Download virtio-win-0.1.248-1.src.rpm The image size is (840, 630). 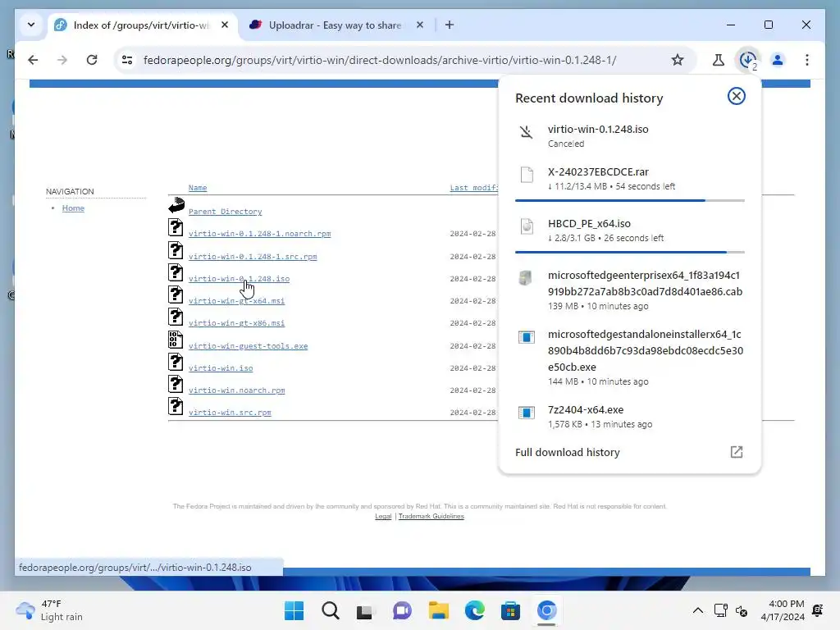pos(253,257)
